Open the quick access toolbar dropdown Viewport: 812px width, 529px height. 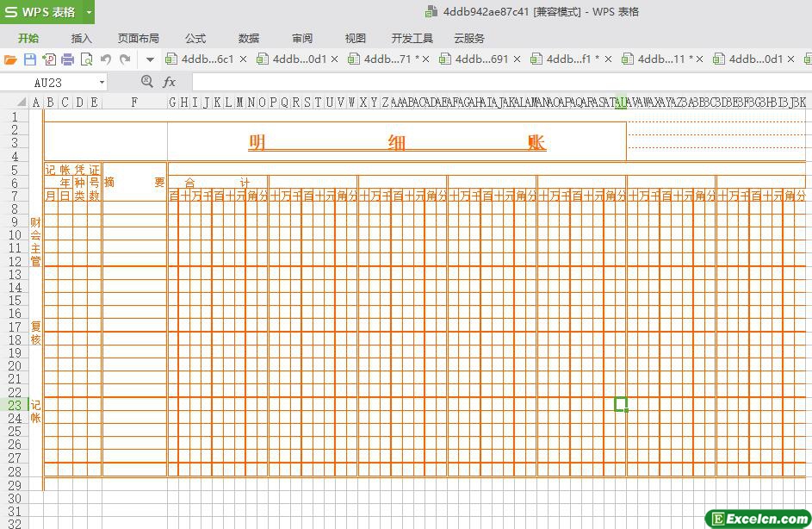(150, 59)
